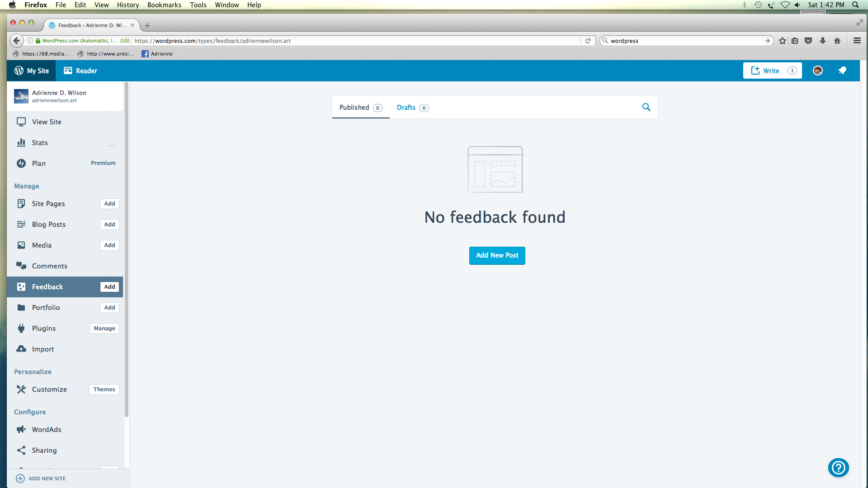Click the search magnifier icon in feedback panel
The width and height of the screenshot is (868, 488).
pos(646,107)
